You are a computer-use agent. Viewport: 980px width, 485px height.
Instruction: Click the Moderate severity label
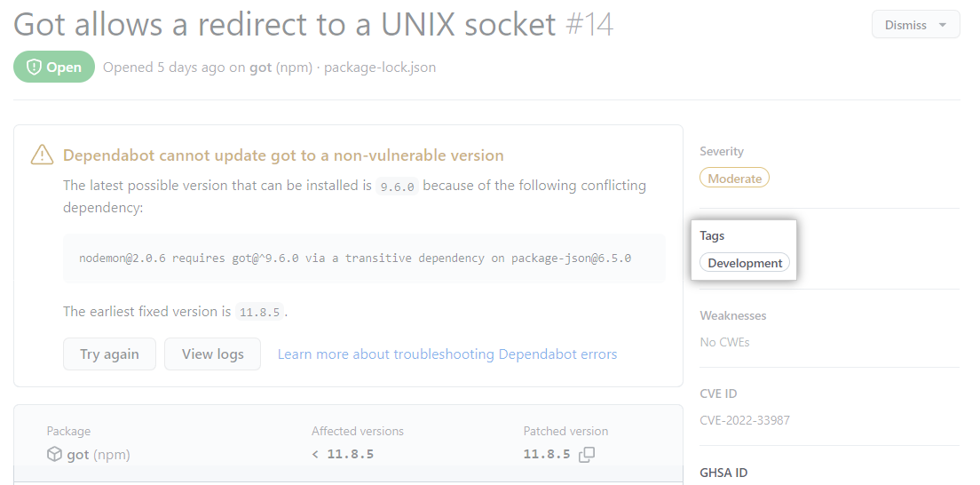(734, 179)
